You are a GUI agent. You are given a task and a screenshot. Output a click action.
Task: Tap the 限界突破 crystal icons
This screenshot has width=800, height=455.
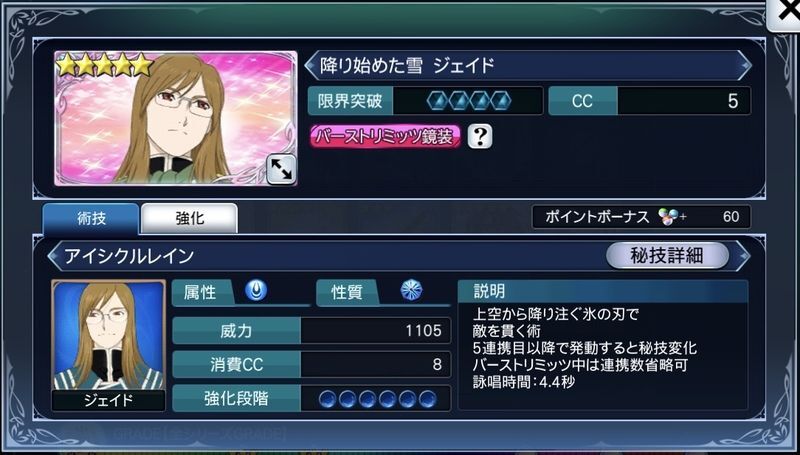point(468,102)
